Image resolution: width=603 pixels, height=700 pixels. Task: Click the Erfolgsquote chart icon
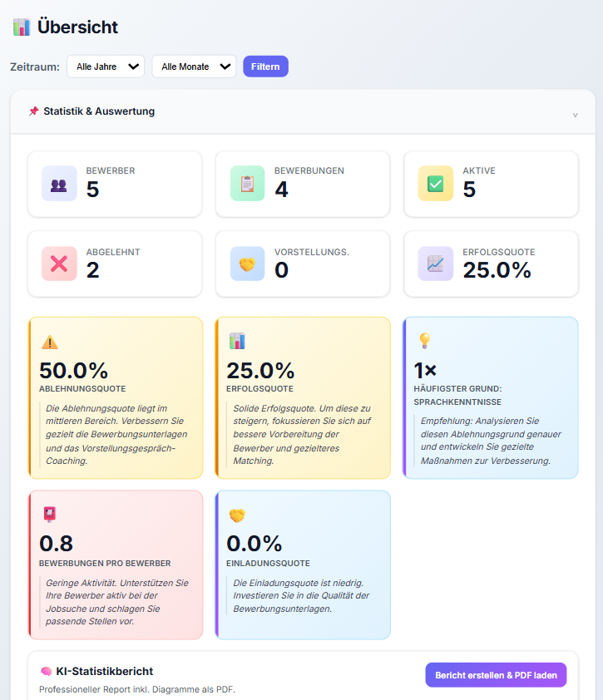tap(435, 264)
